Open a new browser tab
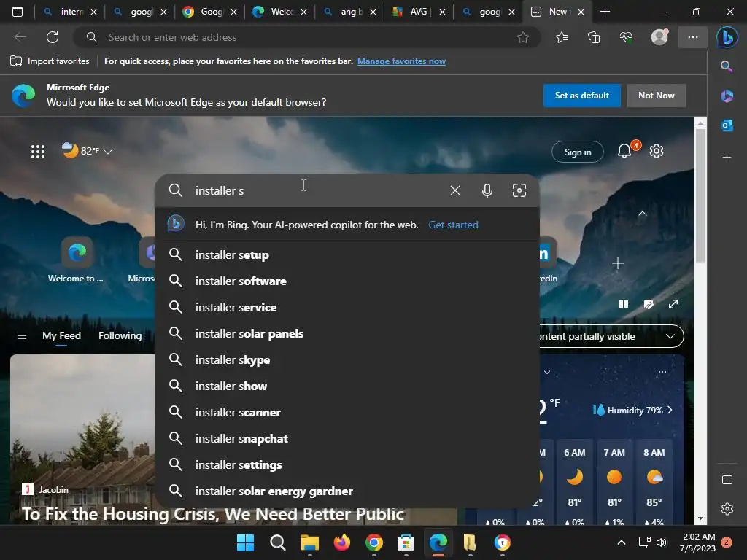The image size is (747, 560). [605, 12]
